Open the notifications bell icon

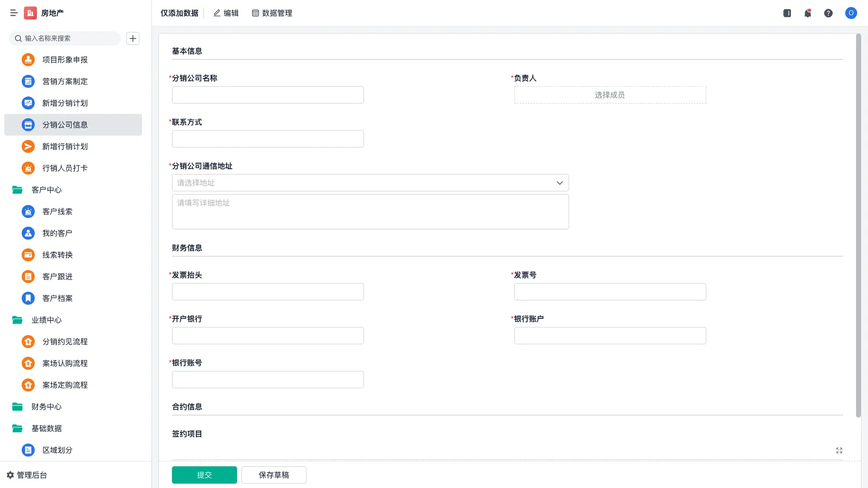coord(808,13)
